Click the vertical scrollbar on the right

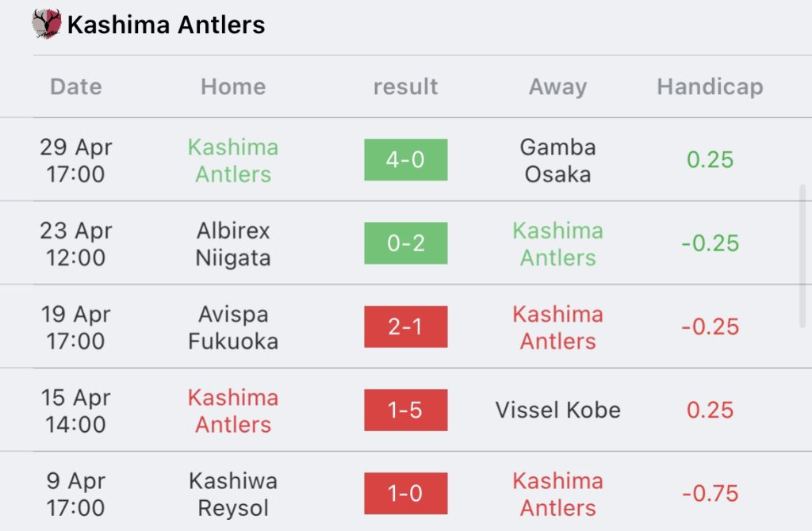[x=802, y=256]
